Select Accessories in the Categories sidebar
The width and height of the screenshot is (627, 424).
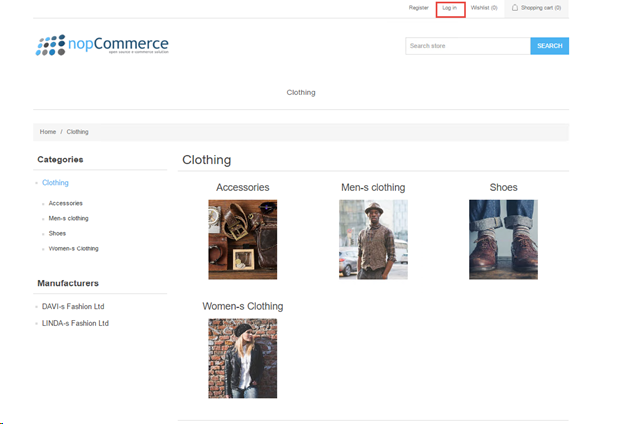click(x=65, y=203)
